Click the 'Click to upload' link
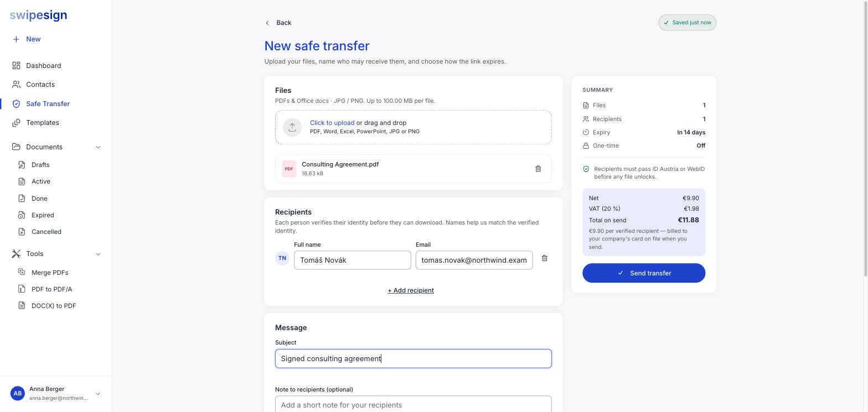 pos(332,123)
